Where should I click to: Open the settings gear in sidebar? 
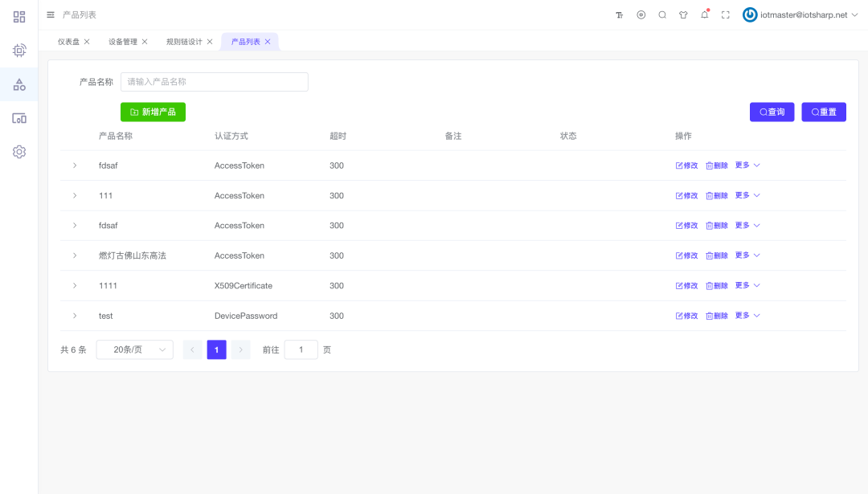(19, 152)
